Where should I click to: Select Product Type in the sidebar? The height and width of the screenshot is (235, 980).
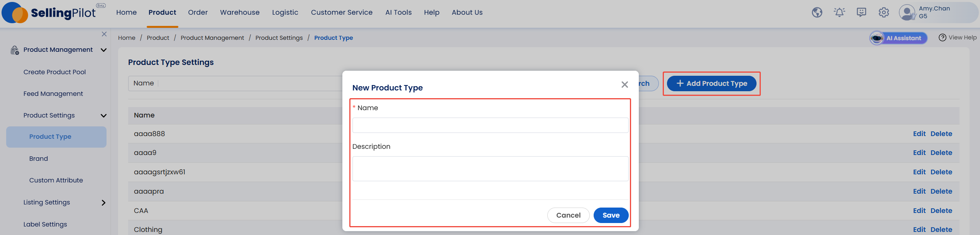(x=56, y=137)
